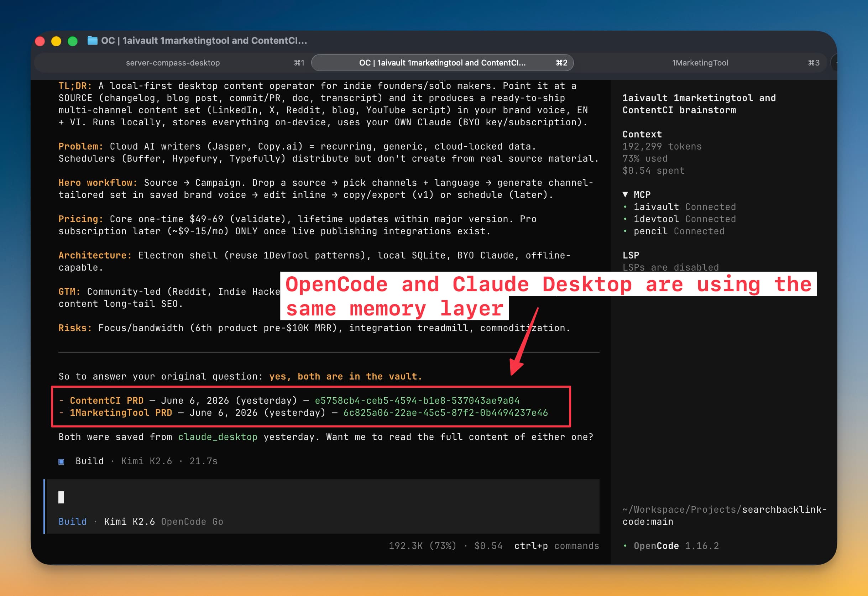
Task: Click the LSP heading in the sidebar
Action: [631, 255]
